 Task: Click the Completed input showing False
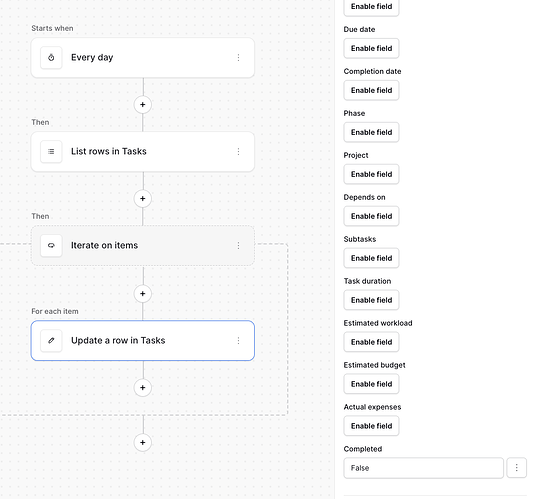(423, 468)
